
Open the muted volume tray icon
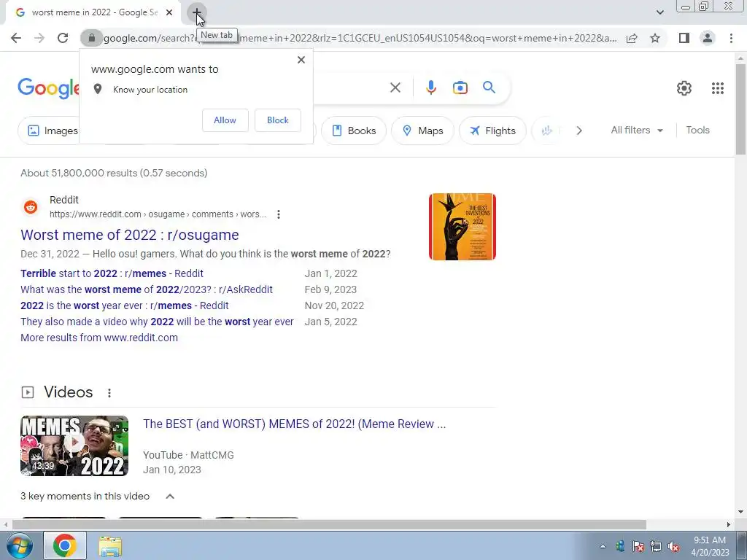[x=673, y=546]
